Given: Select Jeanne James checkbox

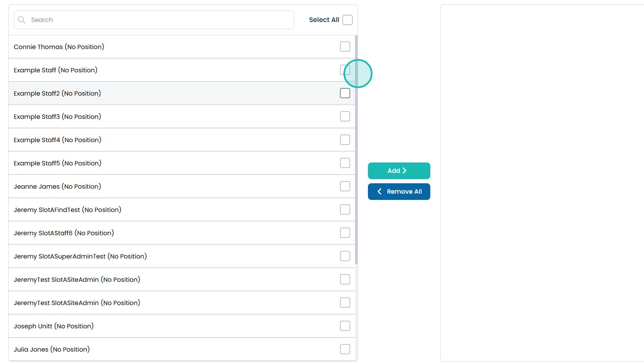Looking at the screenshot, I should click(345, 186).
